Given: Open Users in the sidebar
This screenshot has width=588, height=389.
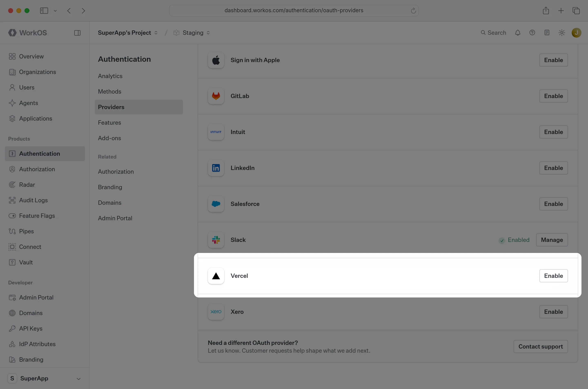Looking at the screenshot, I should [45, 87].
